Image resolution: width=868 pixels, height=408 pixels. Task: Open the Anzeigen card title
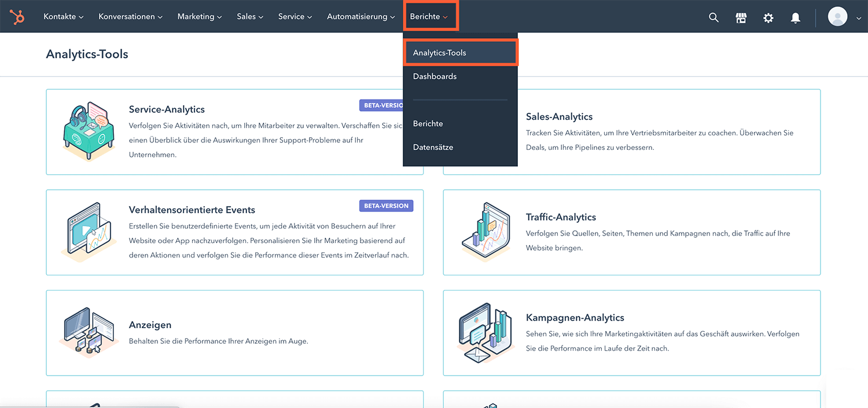point(150,325)
